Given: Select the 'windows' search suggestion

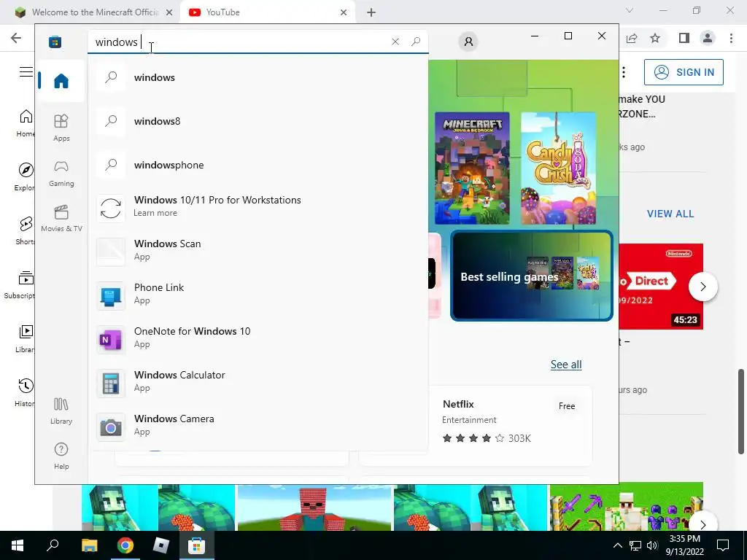Looking at the screenshot, I should click(x=258, y=77).
